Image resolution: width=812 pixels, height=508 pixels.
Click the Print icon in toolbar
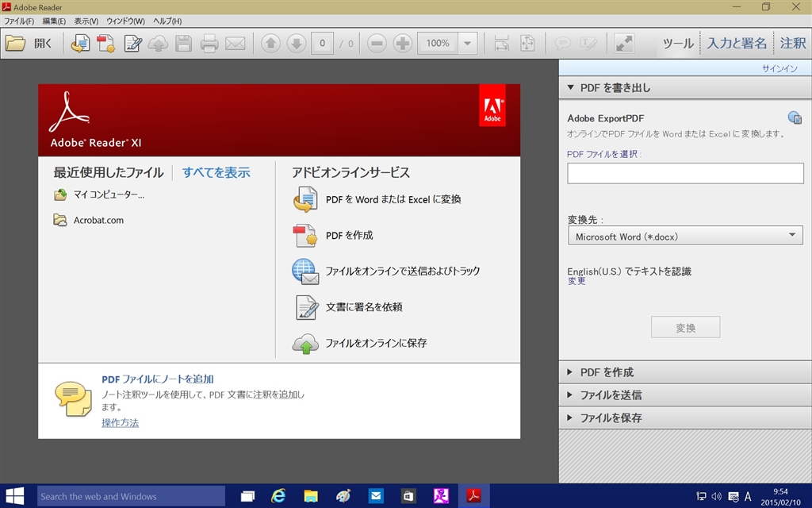pos(209,44)
